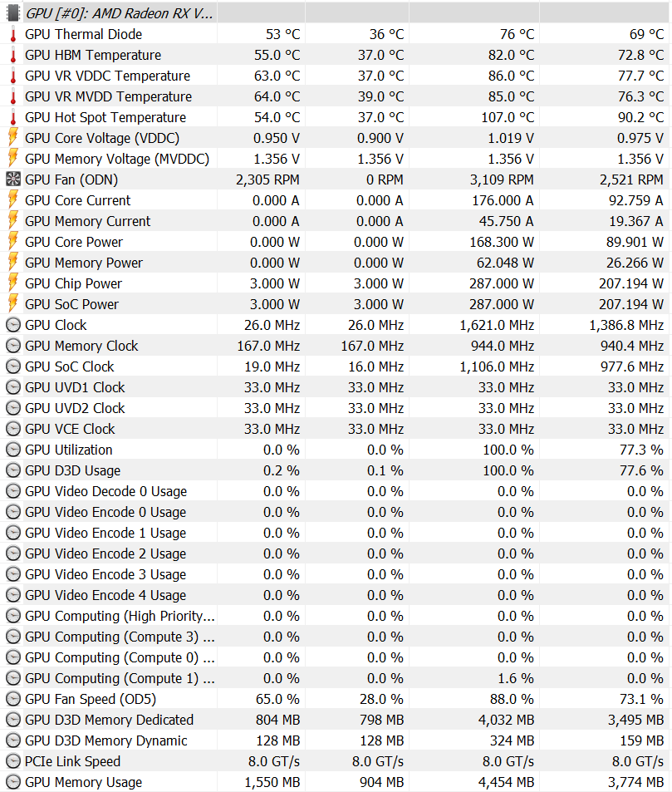Click thermometer icon beside GPU Thermal Diode
Viewport: 672px width, 792px height.
pos(13,34)
